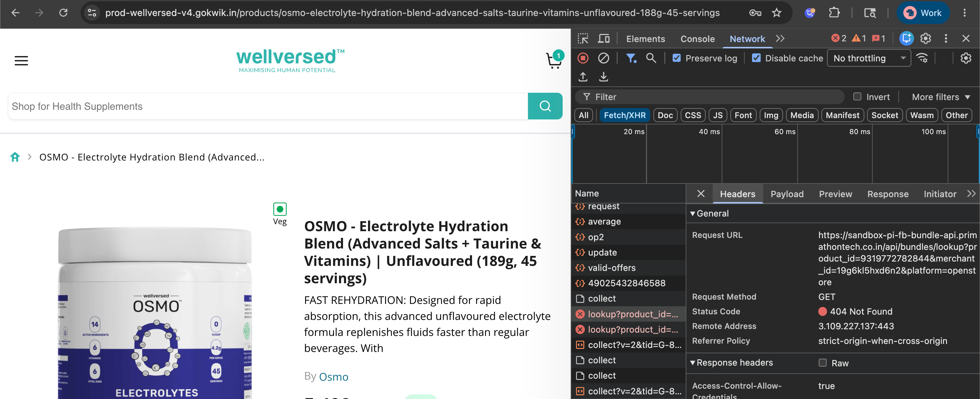This screenshot has height=399, width=980.
Task: Open the Work profile button
Action: [x=923, y=13]
